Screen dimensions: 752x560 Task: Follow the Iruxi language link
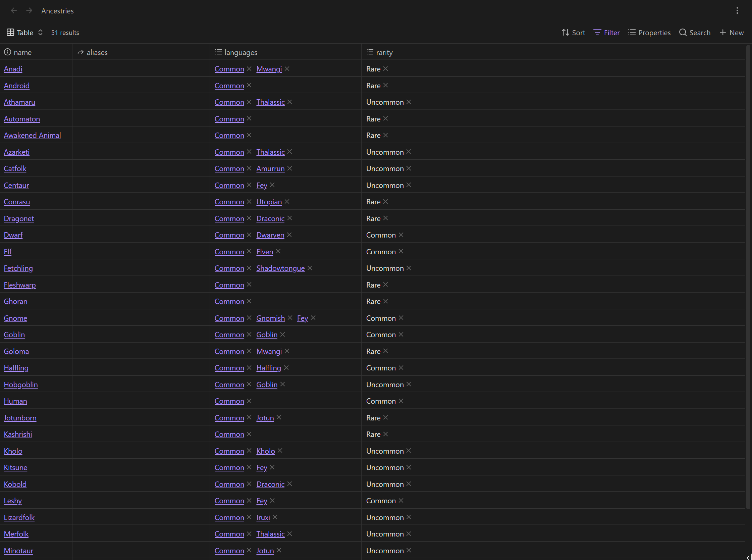pos(263,517)
